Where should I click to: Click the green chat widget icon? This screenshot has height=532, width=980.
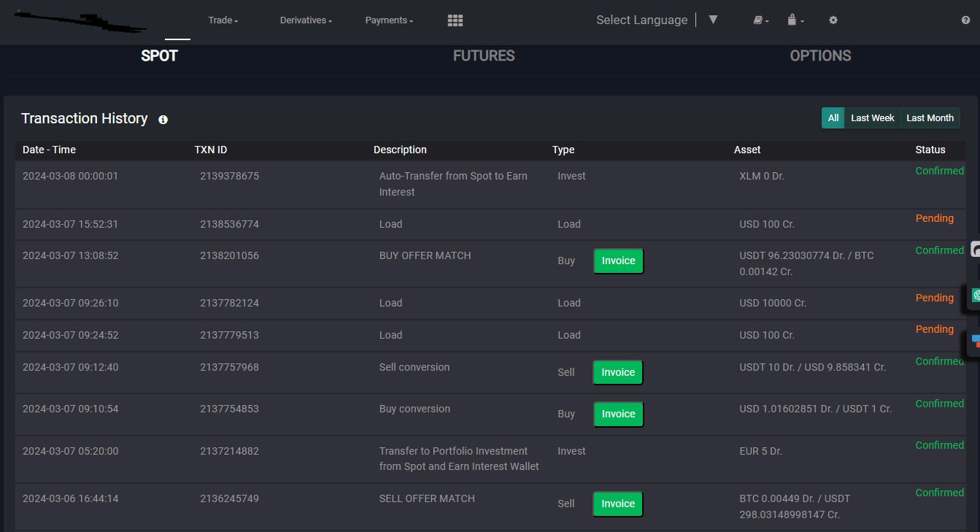coord(975,295)
